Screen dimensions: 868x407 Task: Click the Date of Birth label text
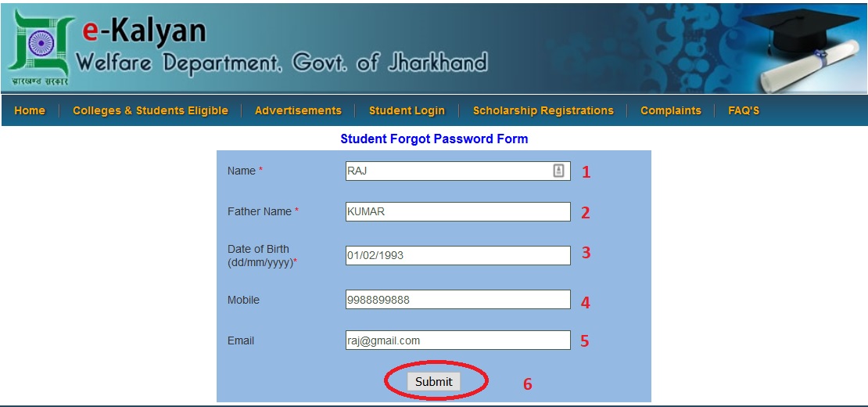[x=262, y=256]
